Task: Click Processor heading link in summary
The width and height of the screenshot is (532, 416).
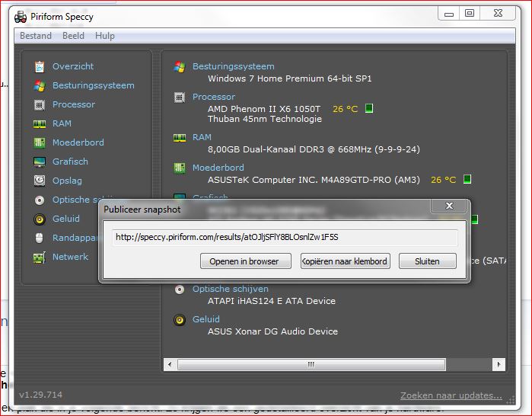Action: coord(214,97)
